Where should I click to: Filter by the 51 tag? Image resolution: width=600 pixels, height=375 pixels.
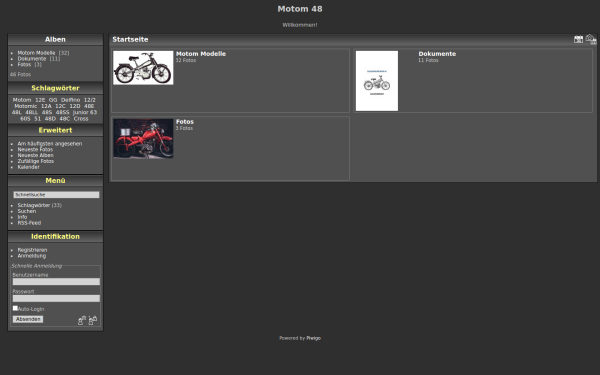coord(38,119)
